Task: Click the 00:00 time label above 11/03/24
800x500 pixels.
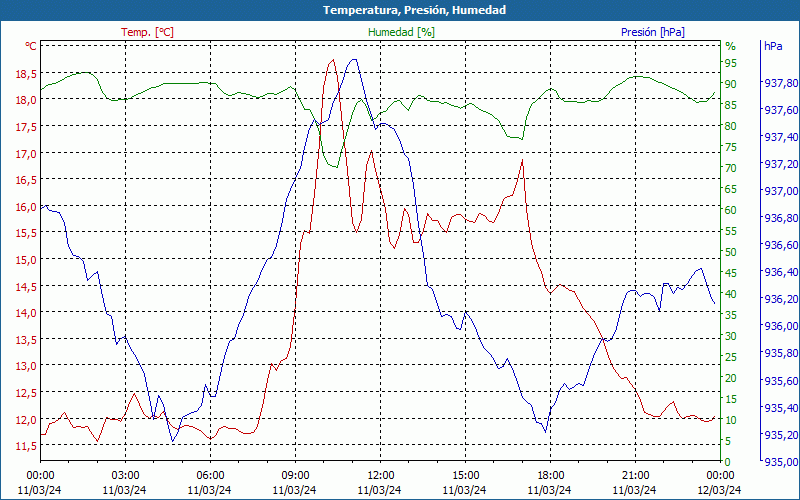Action: point(40,476)
